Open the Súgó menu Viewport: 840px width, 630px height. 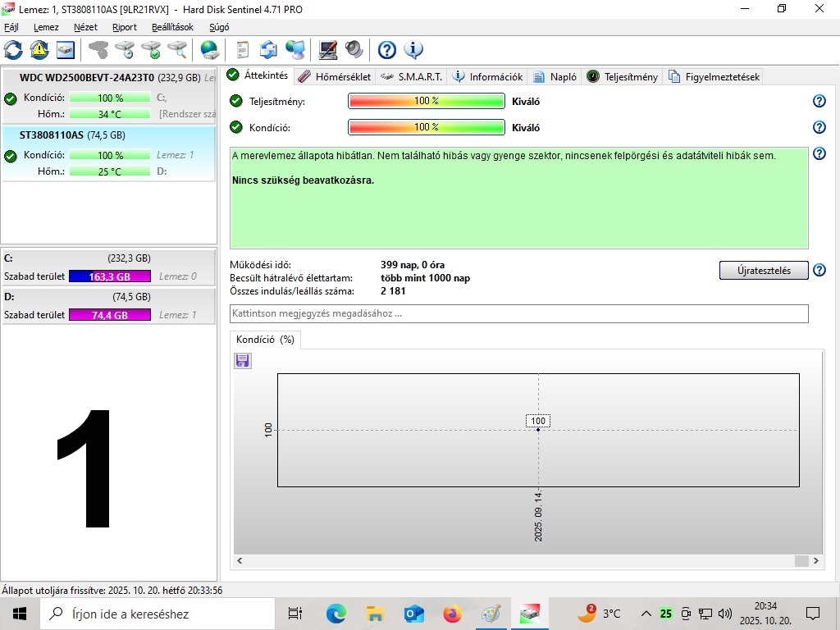tap(219, 27)
